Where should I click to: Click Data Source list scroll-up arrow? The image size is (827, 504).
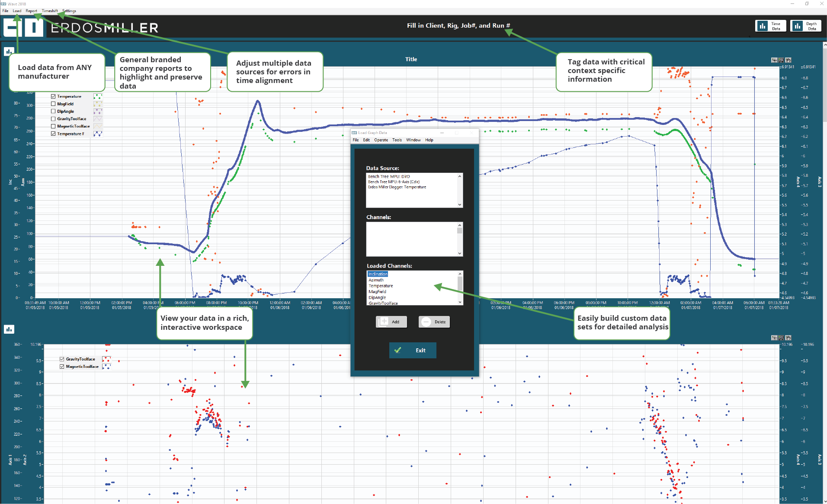pyautogui.click(x=460, y=176)
